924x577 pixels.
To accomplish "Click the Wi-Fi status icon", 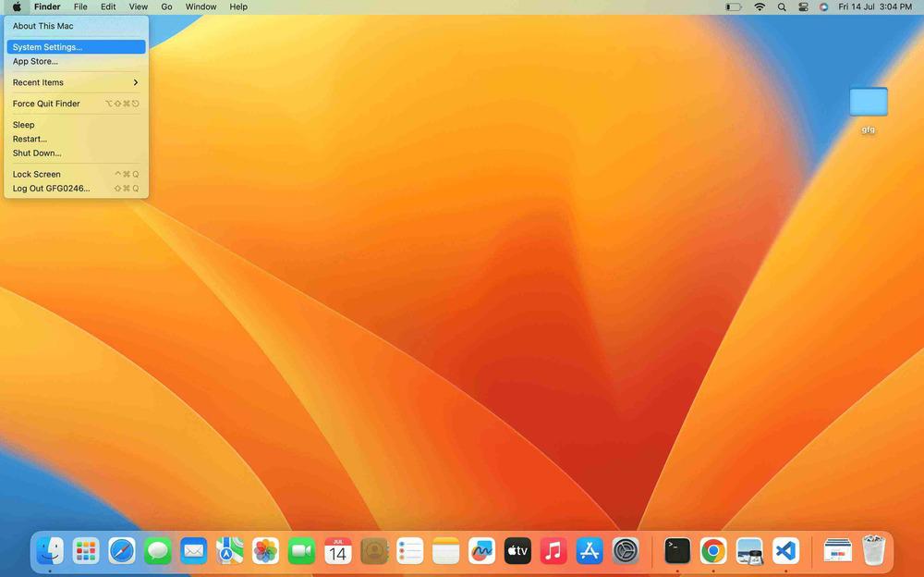I will [x=760, y=6].
